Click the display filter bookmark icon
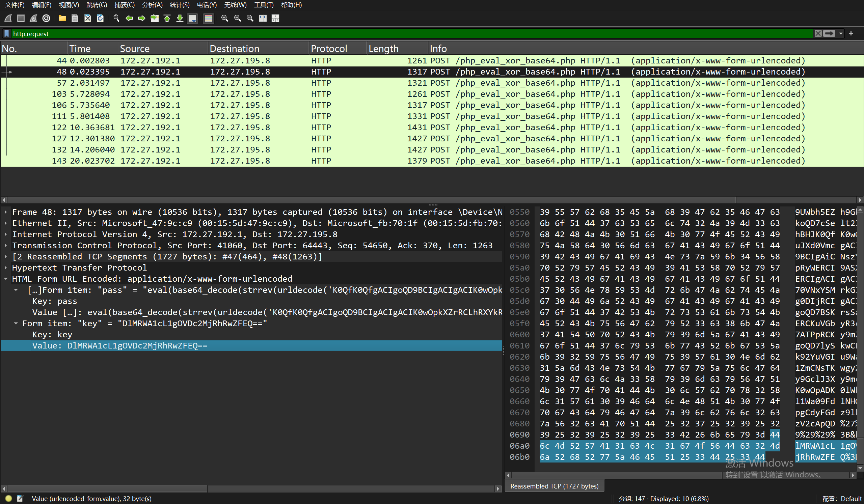 pos(6,34)
